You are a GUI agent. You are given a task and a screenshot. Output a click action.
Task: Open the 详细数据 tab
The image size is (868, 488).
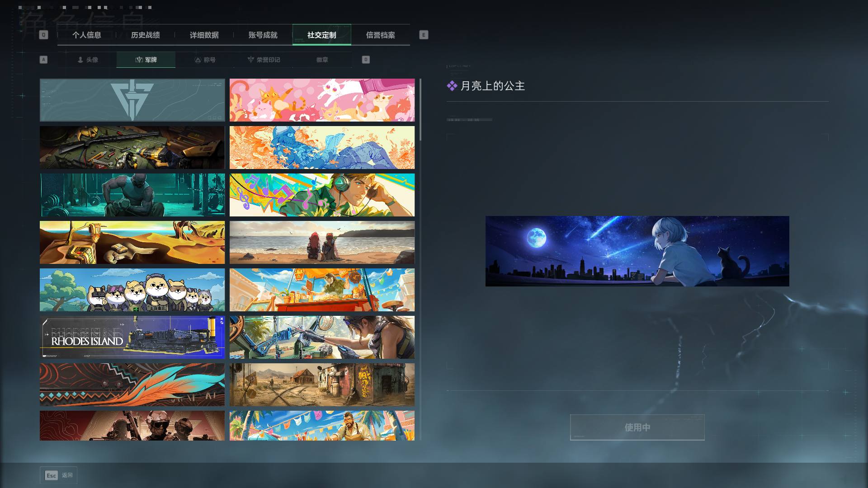coord(204,35)
